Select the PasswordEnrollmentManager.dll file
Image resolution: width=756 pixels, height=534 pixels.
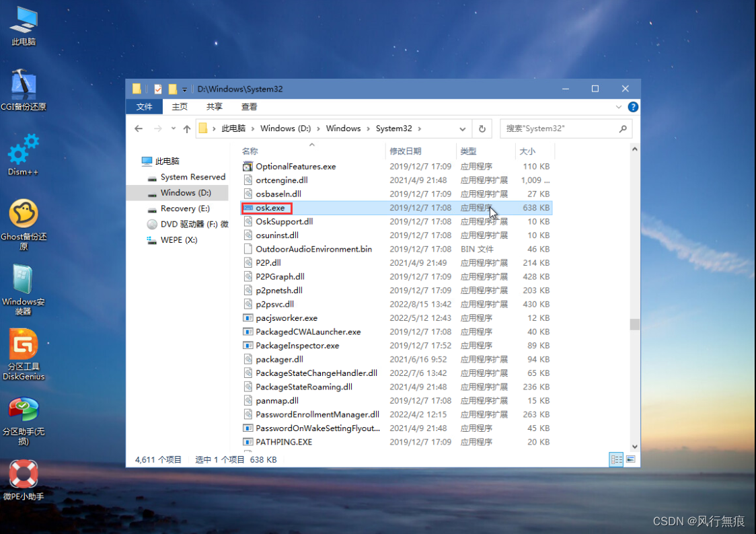pos(317,414)
